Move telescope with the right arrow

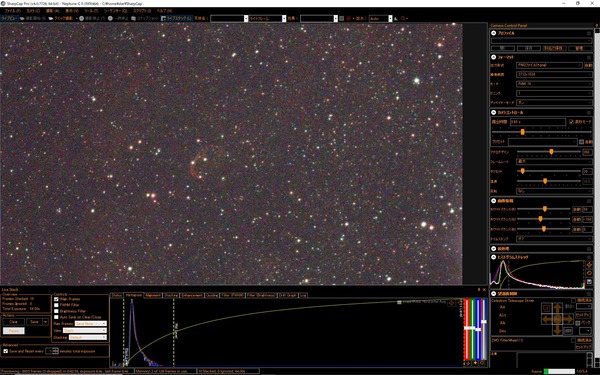coord(568,319)
